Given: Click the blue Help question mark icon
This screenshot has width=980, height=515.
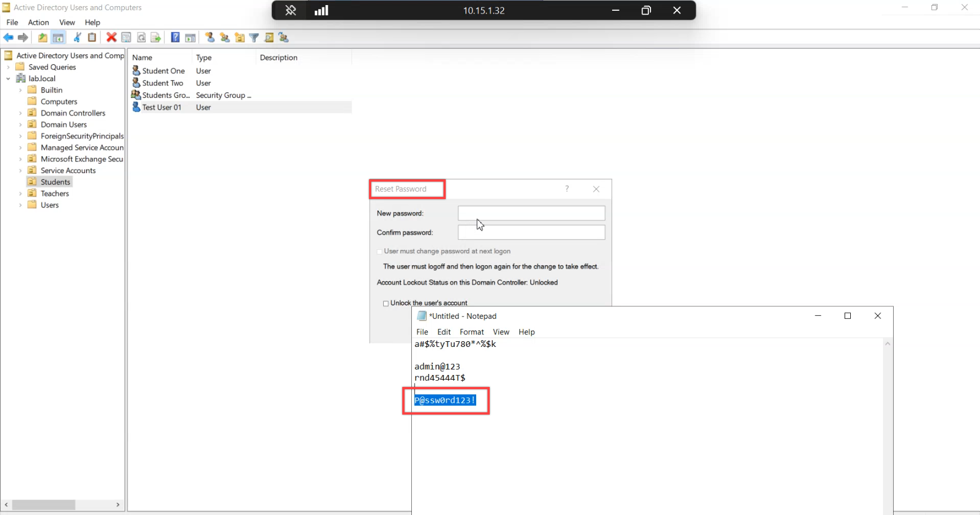Looking at the screenshot, I should 175,37.
